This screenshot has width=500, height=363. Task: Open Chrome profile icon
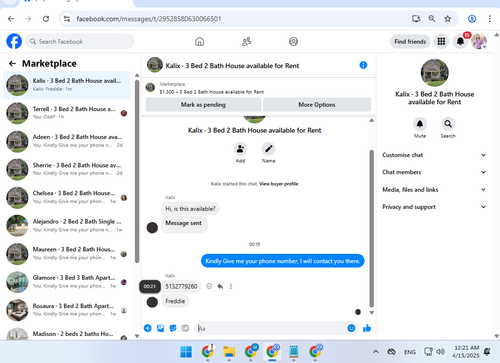pos(472,19)
